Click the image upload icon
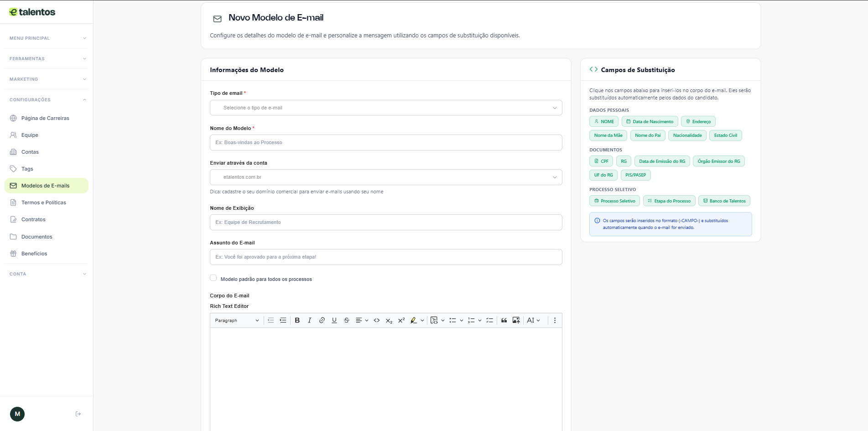The width and height of the screenshot is (868, 431). (x=516, y=321)
